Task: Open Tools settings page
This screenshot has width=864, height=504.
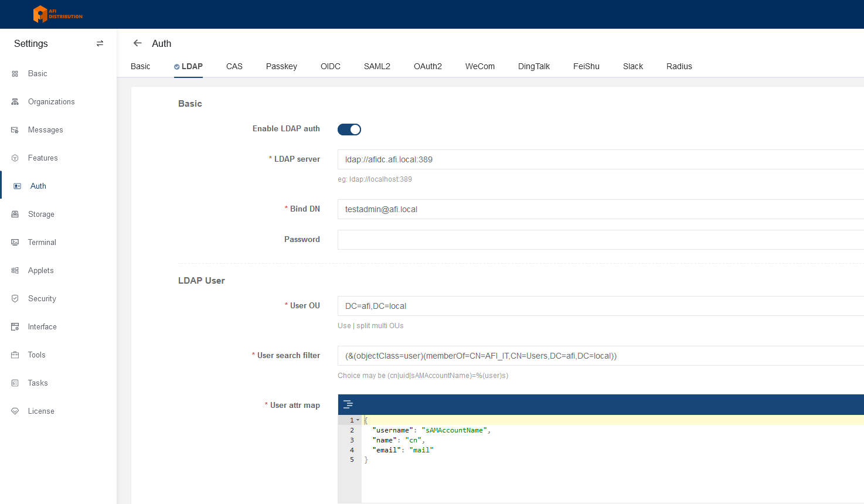Action: [x=36, y=355]
